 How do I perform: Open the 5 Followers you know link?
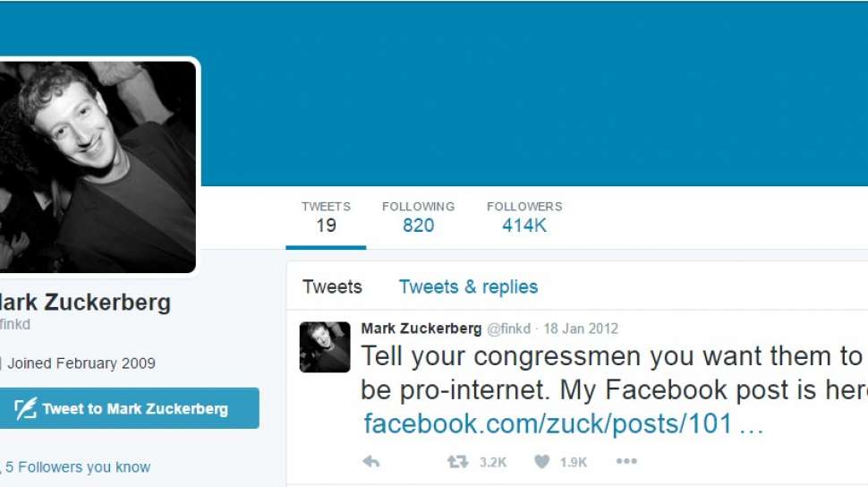tap(78, 467)
